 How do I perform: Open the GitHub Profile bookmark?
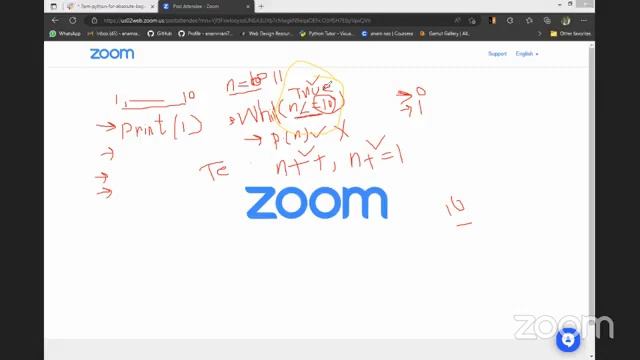point(205,33)
